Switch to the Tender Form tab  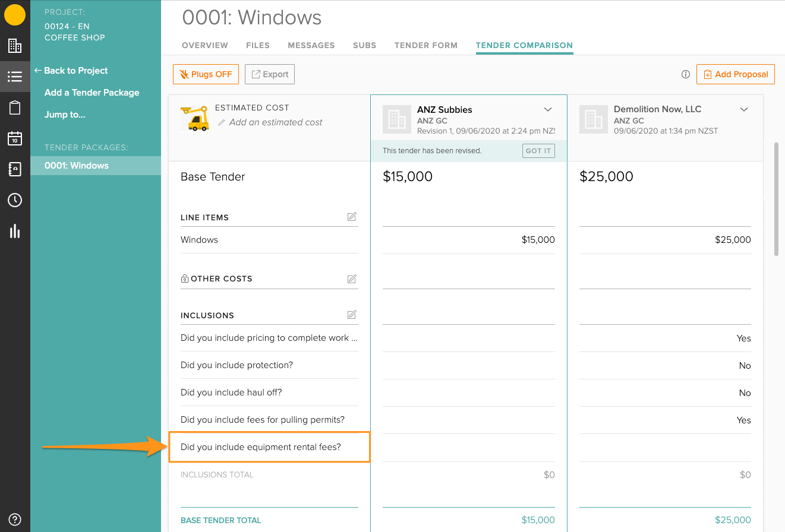pyautogui.click(x=426, y=45)
